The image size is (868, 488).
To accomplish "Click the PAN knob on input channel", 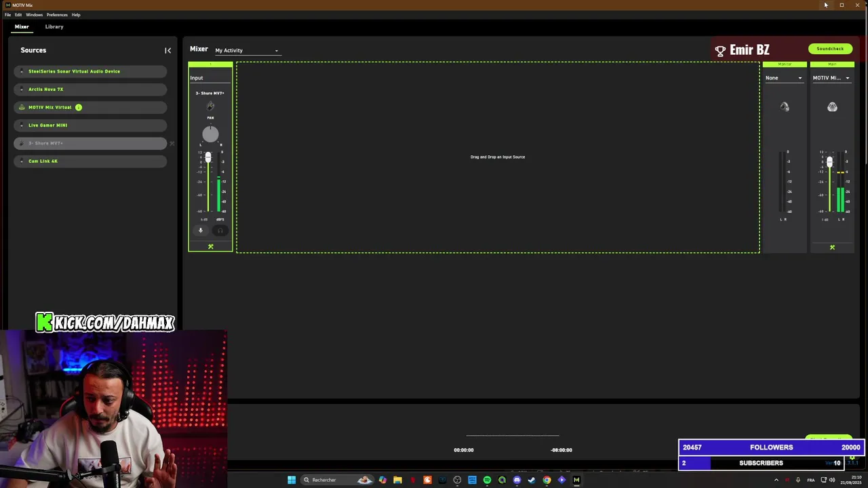I will pyautogui.click(x=210, y=134).
